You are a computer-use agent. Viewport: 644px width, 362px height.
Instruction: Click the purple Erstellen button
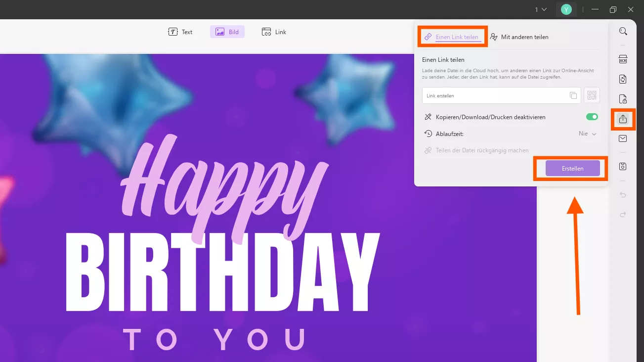[x=573, y=169]
